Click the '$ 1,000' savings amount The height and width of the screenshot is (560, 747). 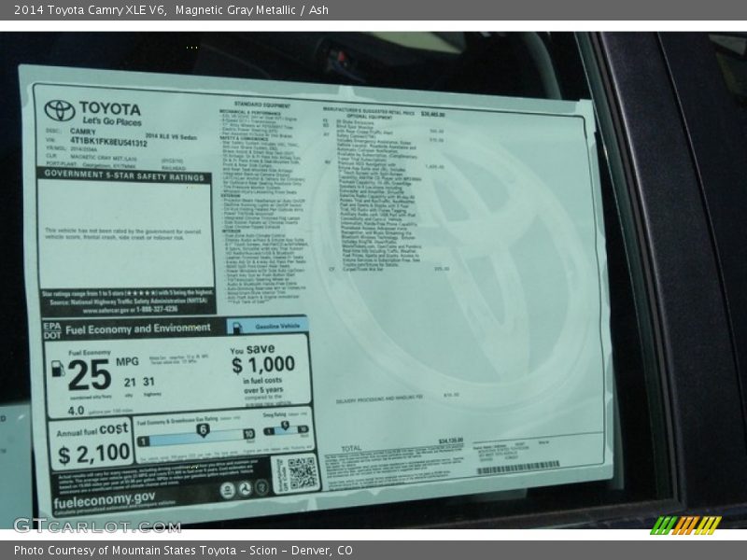(x=263, y=365)
